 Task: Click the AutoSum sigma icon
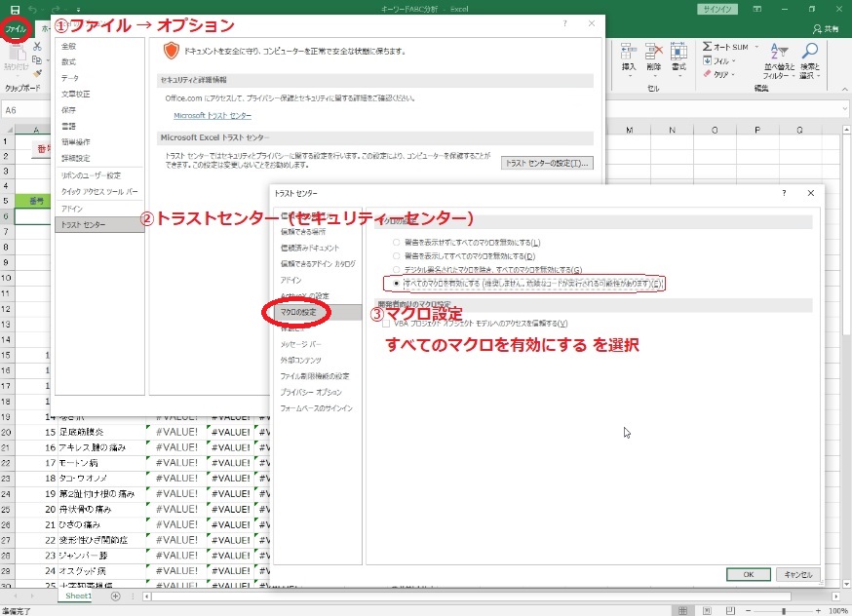[707, 47]
